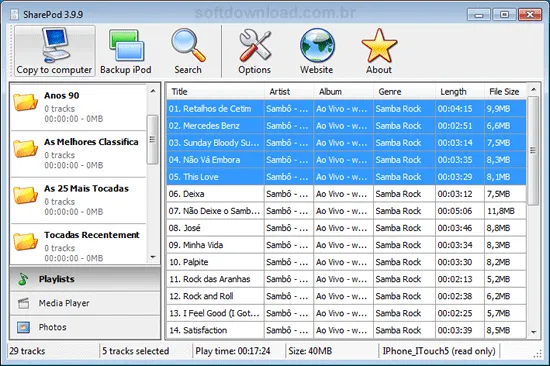Click the Copy to computer icon
Viewport: 550px width, 366px height.
(x=55, y=45)
